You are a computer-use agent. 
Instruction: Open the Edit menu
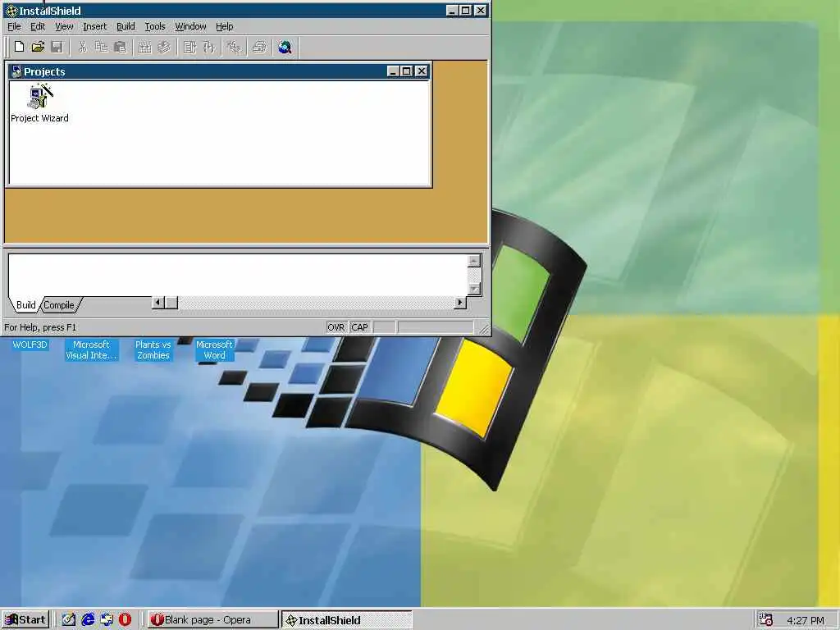click(38, 26)
